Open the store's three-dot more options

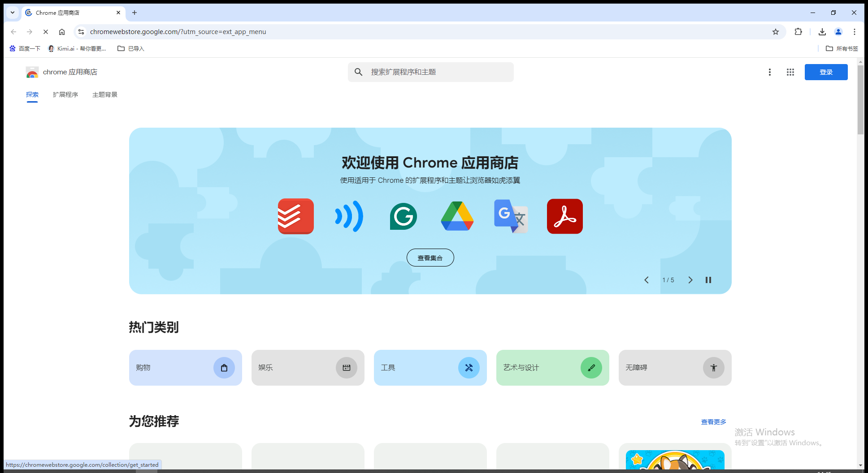[770, 72]
